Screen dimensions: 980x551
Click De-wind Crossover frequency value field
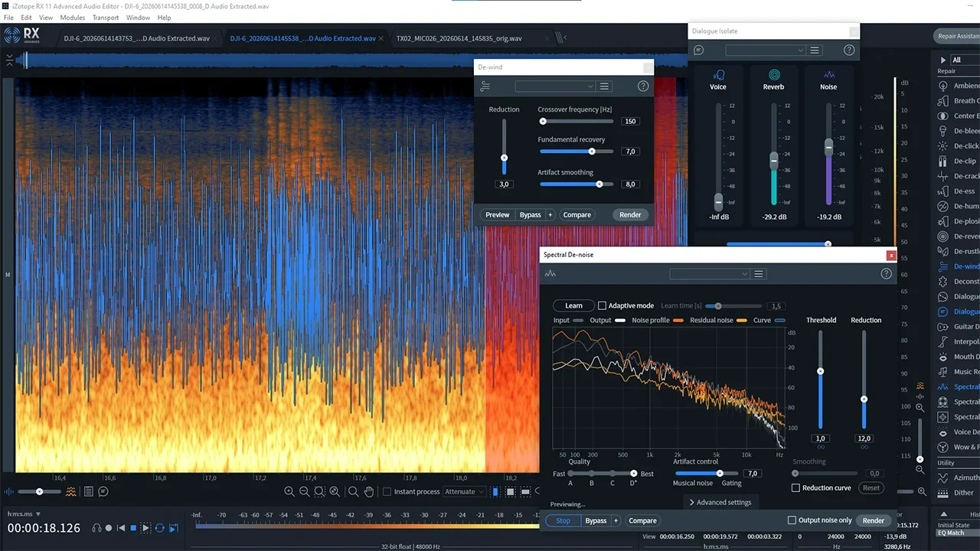coord(630,122)
